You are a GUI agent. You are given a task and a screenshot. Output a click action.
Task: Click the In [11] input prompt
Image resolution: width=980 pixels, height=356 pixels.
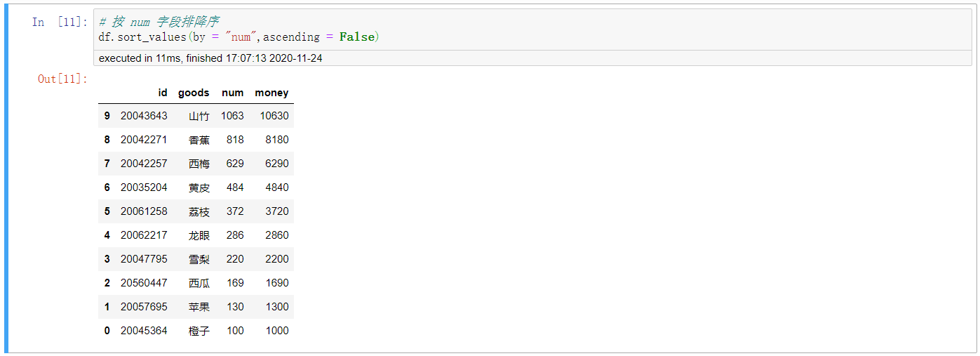pyautogui.click(x=58, y=22)
